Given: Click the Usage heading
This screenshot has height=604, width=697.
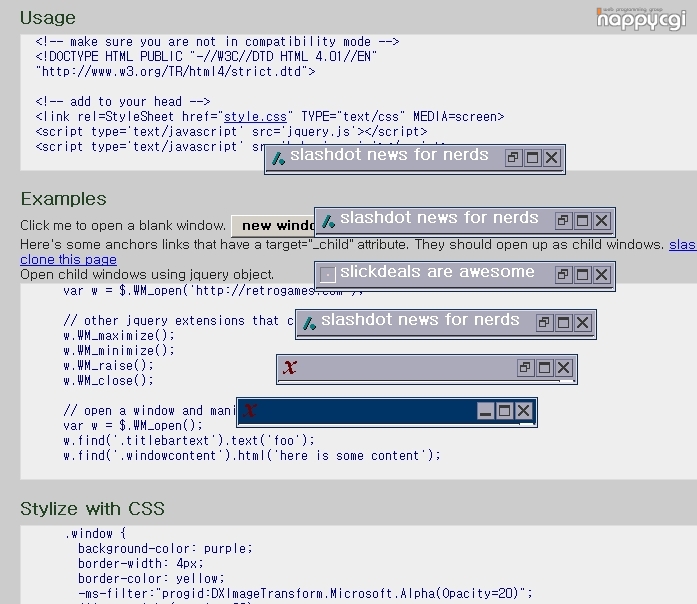Looking at the screenshot, I should (48, 18).
